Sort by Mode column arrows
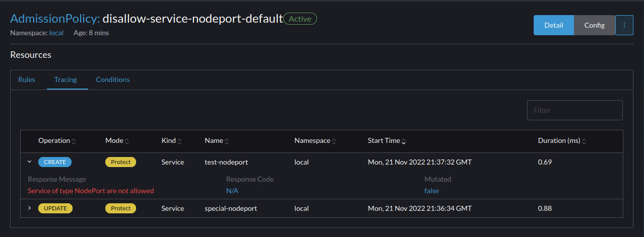644x237 pixels. pyautogui.click(x=127, y=141)
